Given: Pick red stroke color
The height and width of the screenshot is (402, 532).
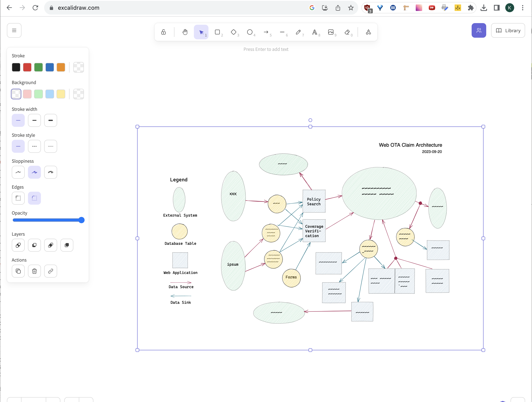Looking at the screenshot, I should click(x=27, y=67).
